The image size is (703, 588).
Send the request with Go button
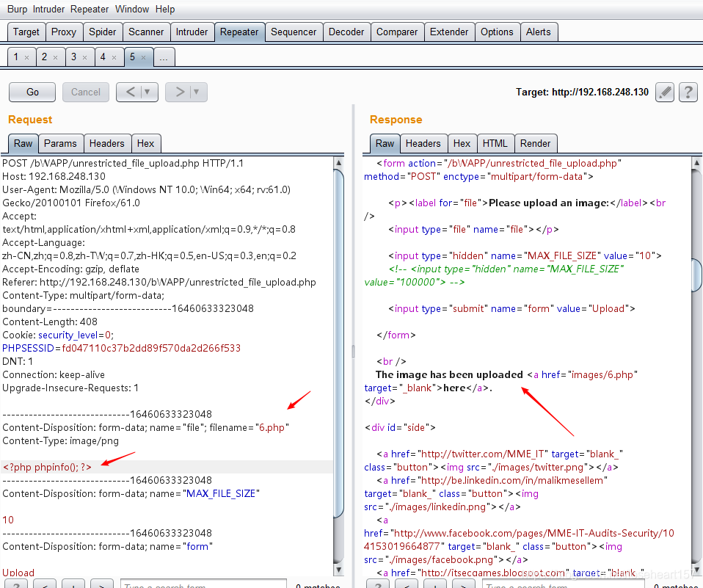(32, 92)
